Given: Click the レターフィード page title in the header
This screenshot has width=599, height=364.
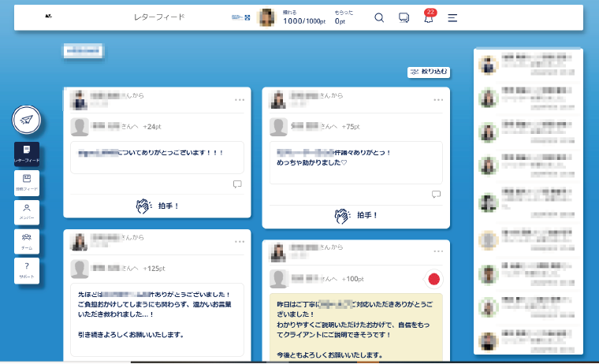Looking at the screenshot, I should 159,17.
